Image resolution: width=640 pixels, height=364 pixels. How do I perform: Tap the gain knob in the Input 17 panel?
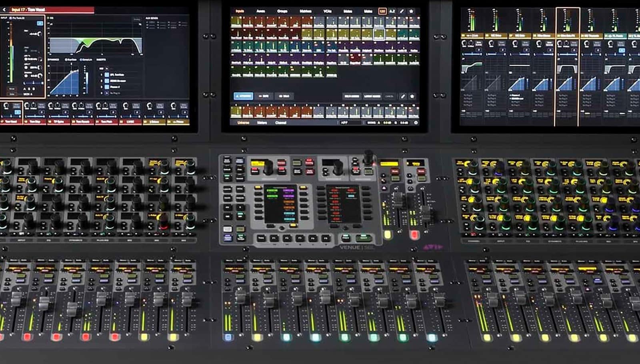point(39,34)
